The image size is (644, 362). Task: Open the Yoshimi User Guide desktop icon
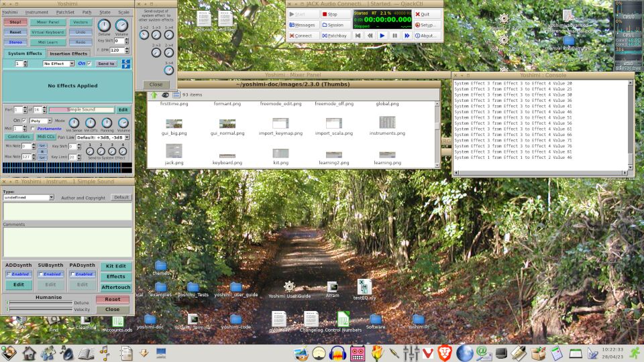click(x=289, y=287)
